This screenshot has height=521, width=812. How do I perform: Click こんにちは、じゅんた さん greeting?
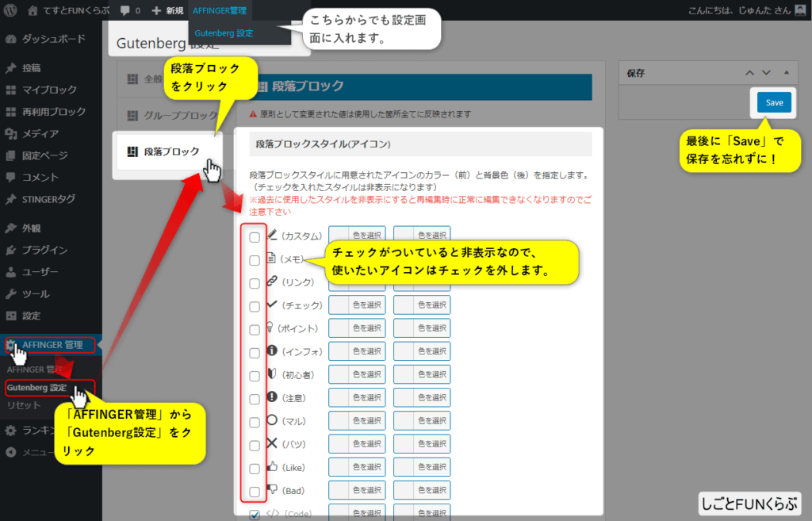tap(740, 10)
